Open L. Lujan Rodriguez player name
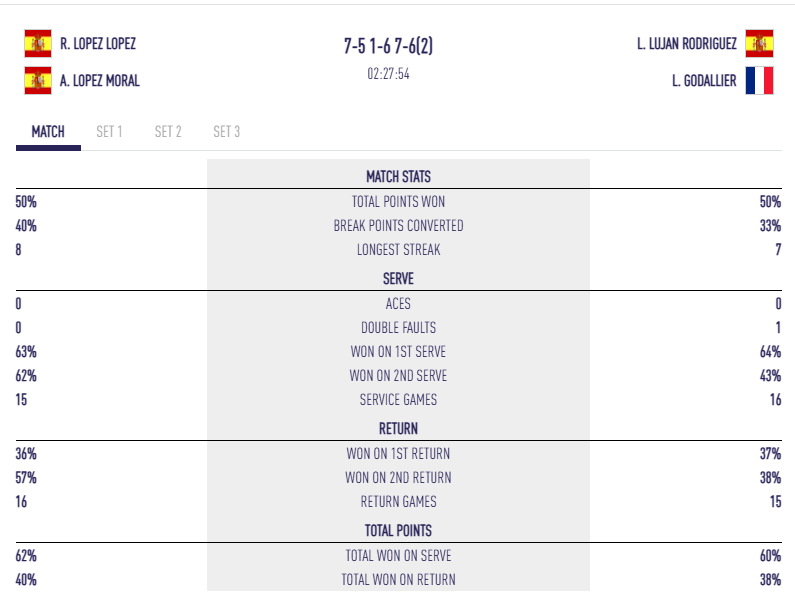 [x=686, y=44]
